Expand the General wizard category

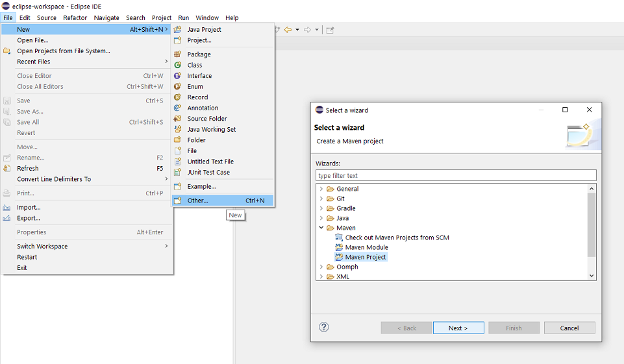click(321, 189)
